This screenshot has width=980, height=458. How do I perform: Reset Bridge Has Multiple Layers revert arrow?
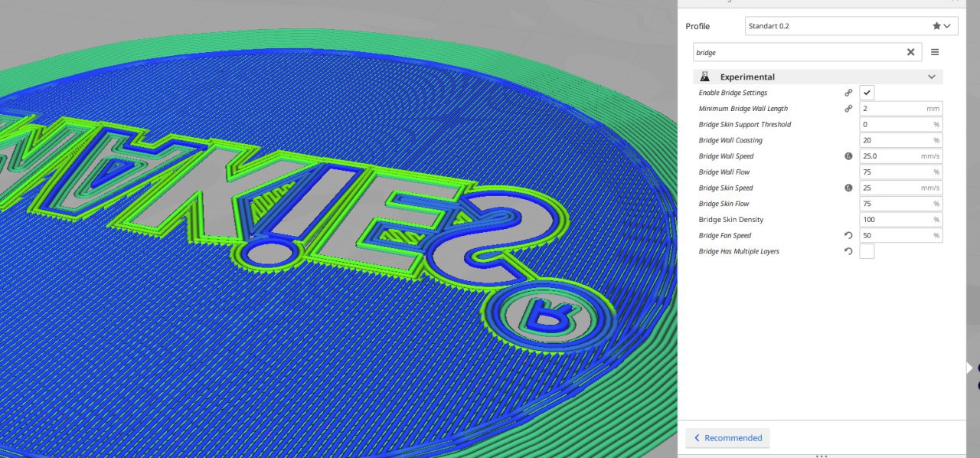click(848, 251)
